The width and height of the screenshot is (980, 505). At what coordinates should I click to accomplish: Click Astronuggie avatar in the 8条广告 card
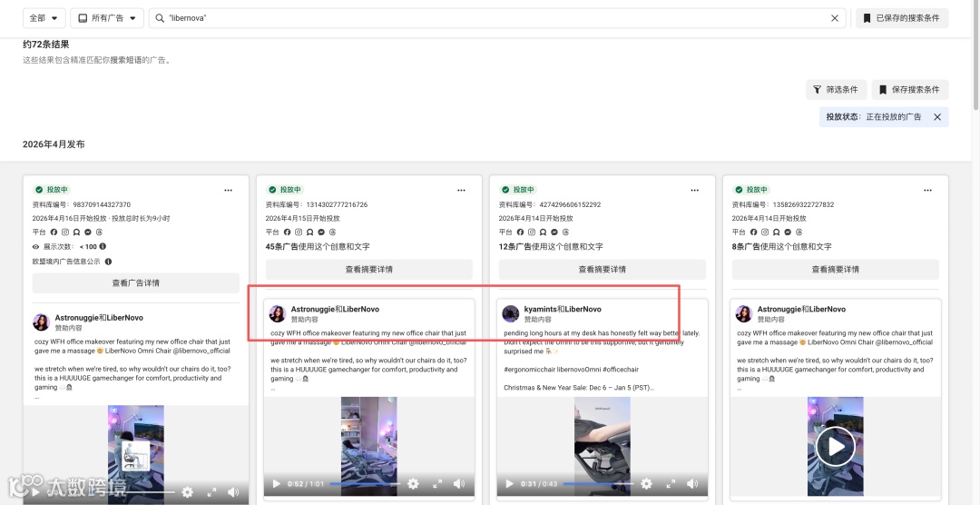coord(744,313)
